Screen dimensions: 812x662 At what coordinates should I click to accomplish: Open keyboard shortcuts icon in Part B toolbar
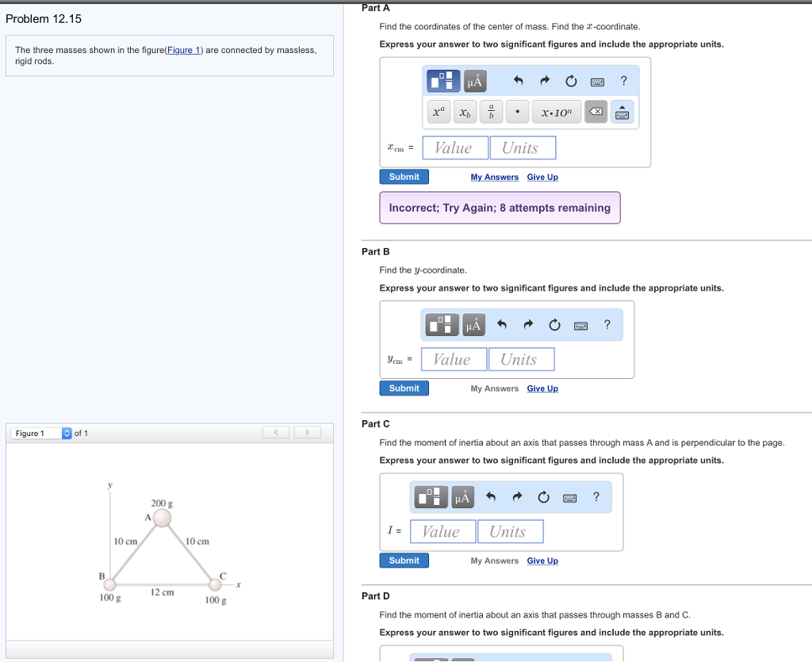coord(581,325)
